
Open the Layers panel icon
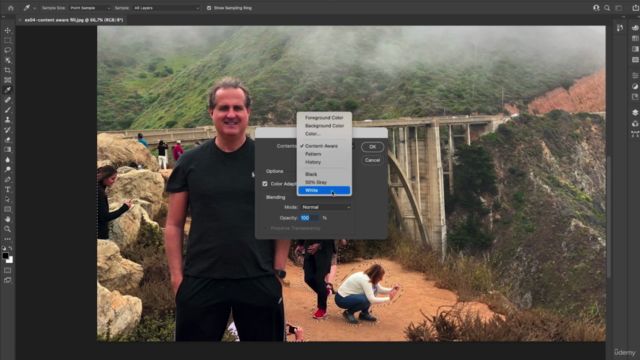[635, 113]
